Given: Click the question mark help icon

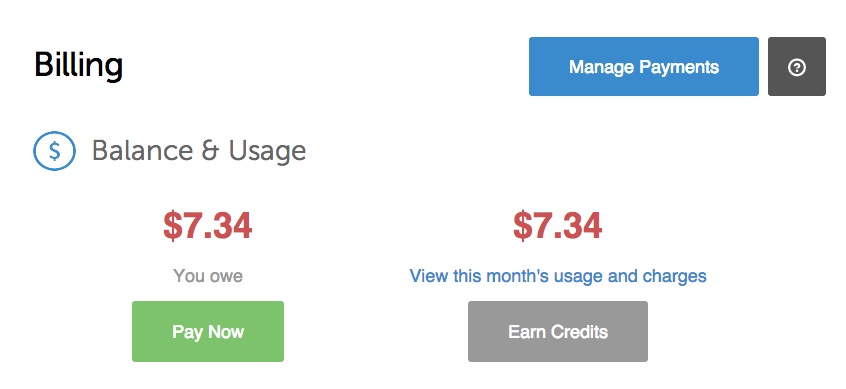Looking at the screenshot, I should pos(796,66).
